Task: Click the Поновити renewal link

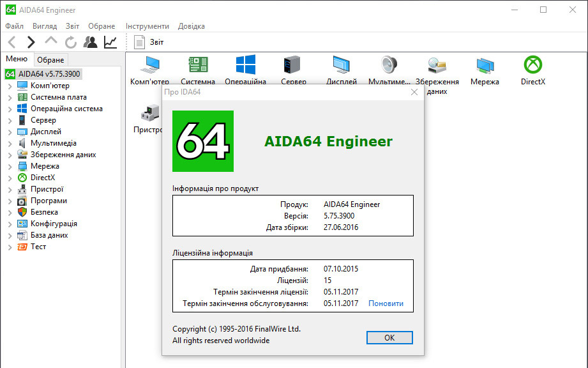Action: click(x=386, y=303)
